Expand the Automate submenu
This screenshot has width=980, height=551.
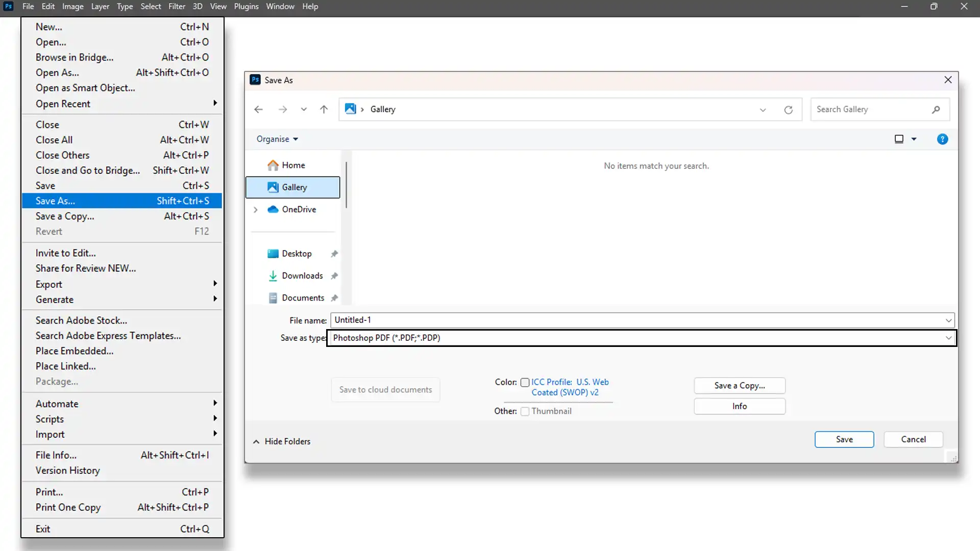pos(122,404)
